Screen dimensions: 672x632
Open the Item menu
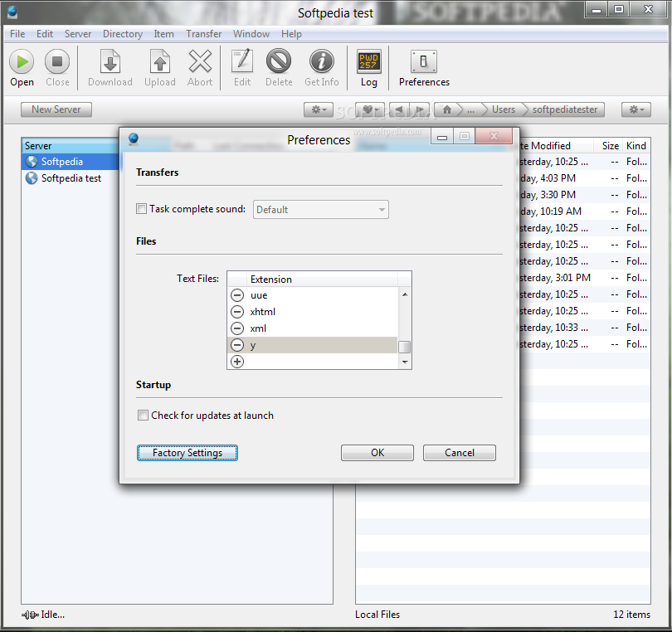[x=163, y=34]
